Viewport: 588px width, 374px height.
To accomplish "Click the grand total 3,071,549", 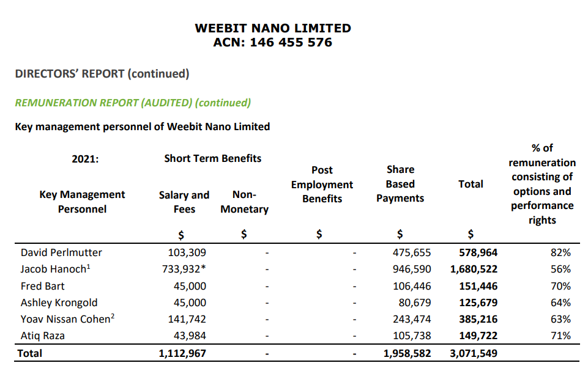I will tap(474, 353).
